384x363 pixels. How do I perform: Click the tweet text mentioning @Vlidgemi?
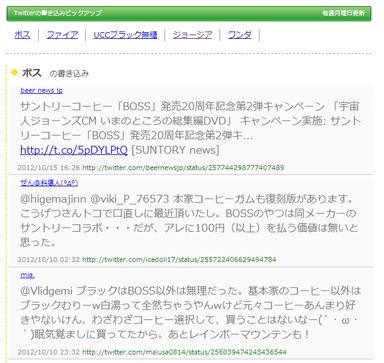click(x=190, y=313)
